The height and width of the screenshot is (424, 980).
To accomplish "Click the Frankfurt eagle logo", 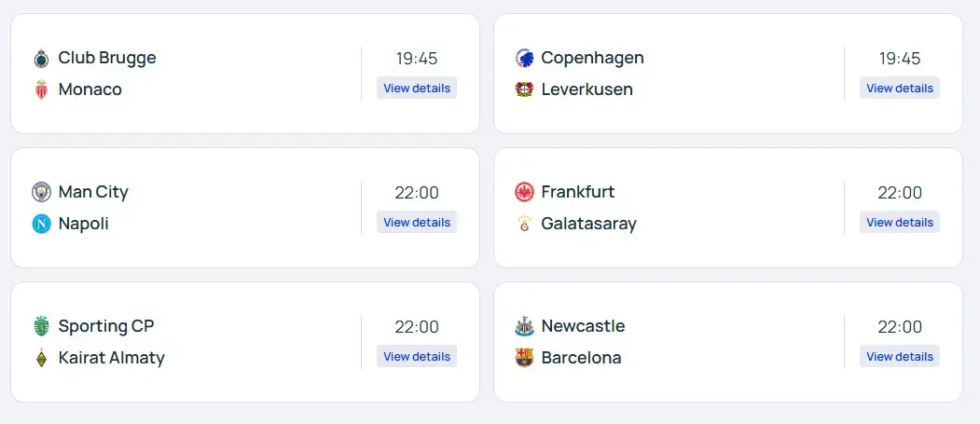I will click(524, 193).
